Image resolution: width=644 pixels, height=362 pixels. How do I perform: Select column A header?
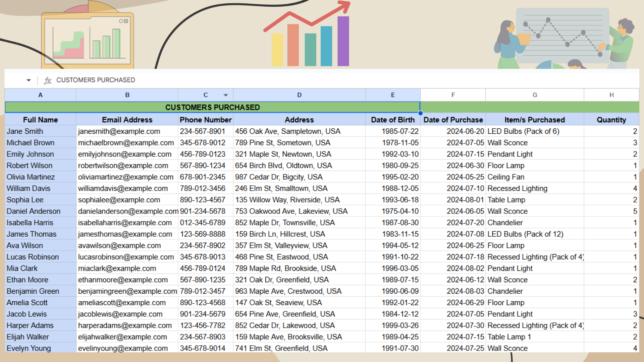click(40, 95)
